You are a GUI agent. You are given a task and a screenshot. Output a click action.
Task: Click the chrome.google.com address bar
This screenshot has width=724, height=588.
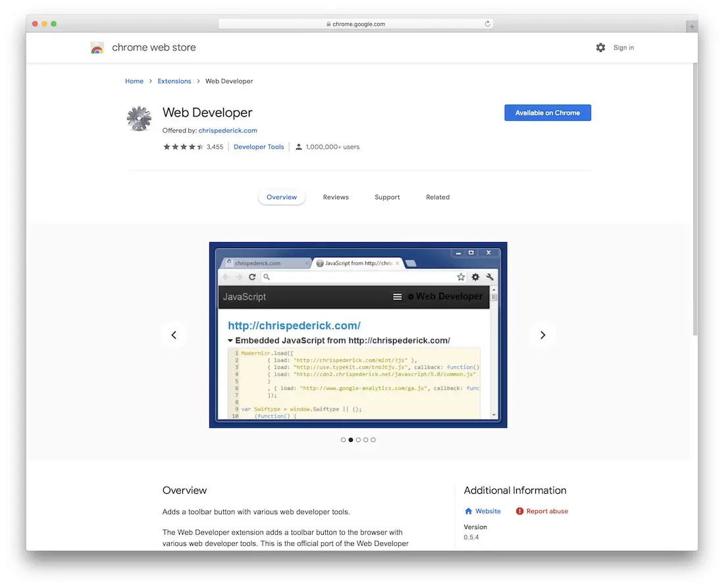click(355, 24)
